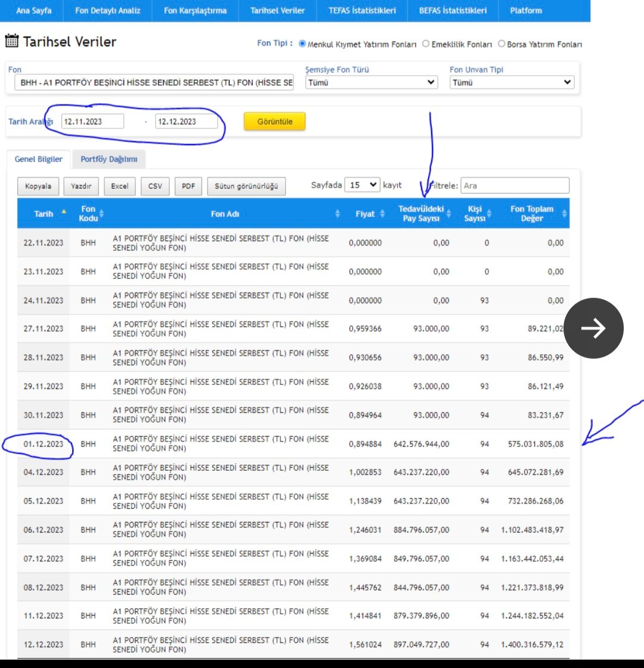The image size is (644, 668).
Task: Click shares value 897.049.727,00
Action: coord(421,645)
